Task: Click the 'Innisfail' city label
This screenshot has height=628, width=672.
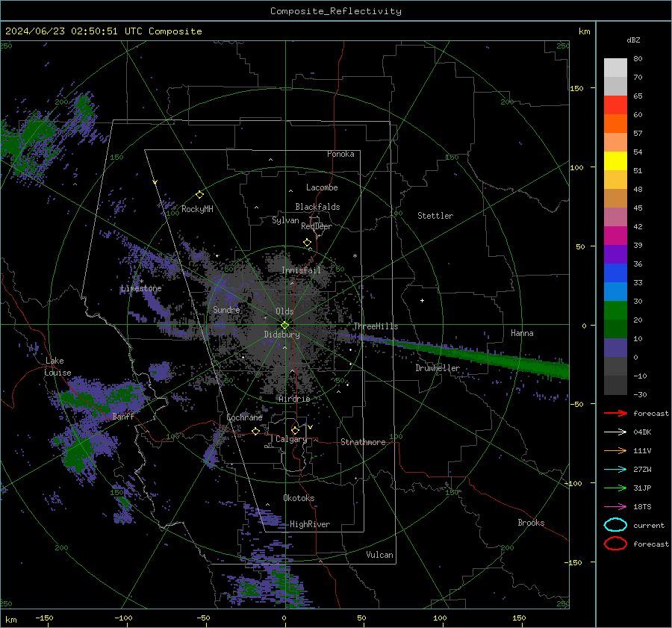Action: click(301, 270)
